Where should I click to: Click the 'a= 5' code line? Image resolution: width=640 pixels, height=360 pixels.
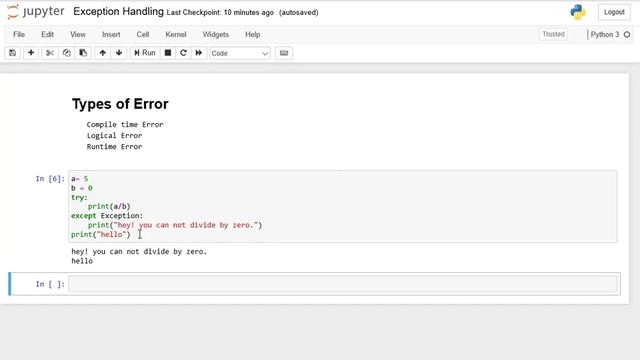(80, 179)
